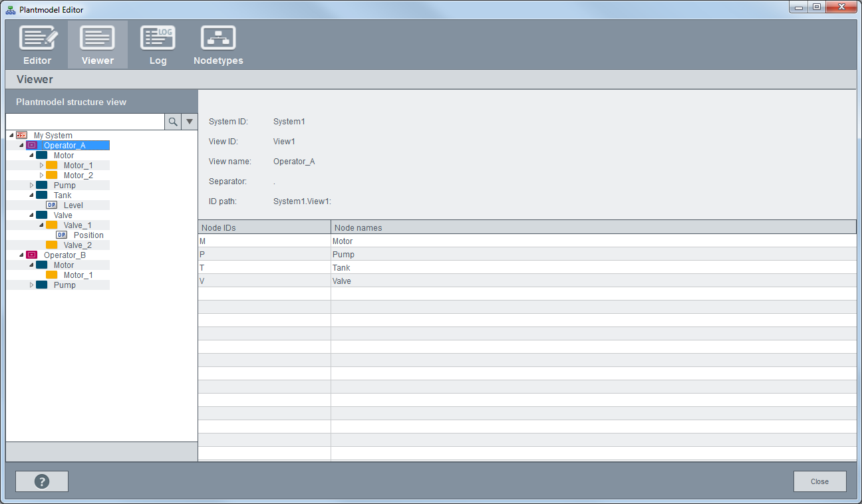Switch to the Log panel
This screenshot has width=862, height=504.
coord(158,39)
